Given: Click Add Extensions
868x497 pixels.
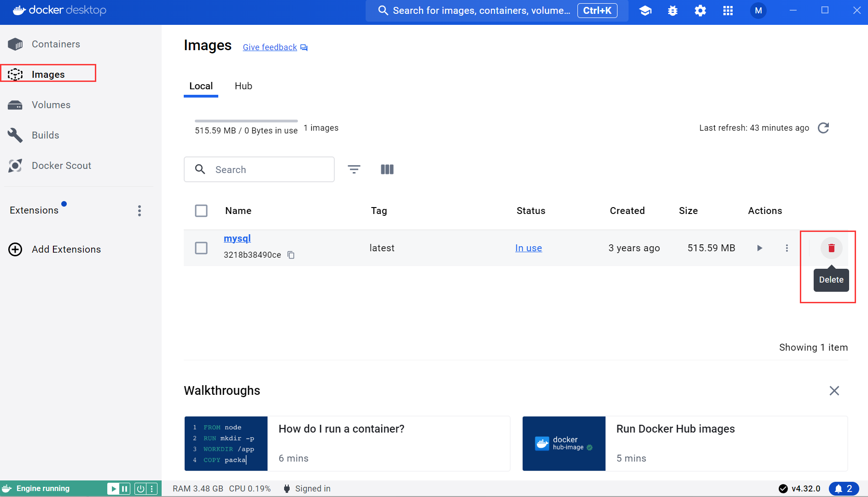Looking at the screenshot, I should click(66, 249).
